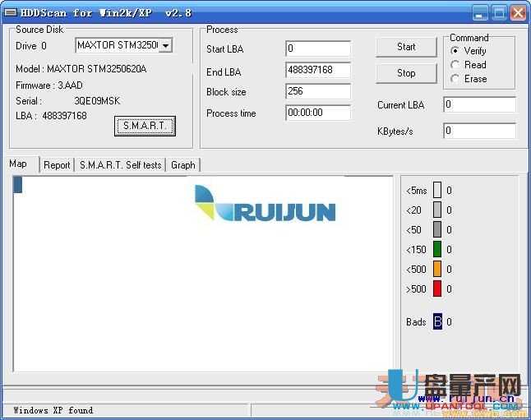Click the <5ms white color swatch
The width and height of the screenshot is (531, 420).
pyautogui.click(x=437, y=190)
